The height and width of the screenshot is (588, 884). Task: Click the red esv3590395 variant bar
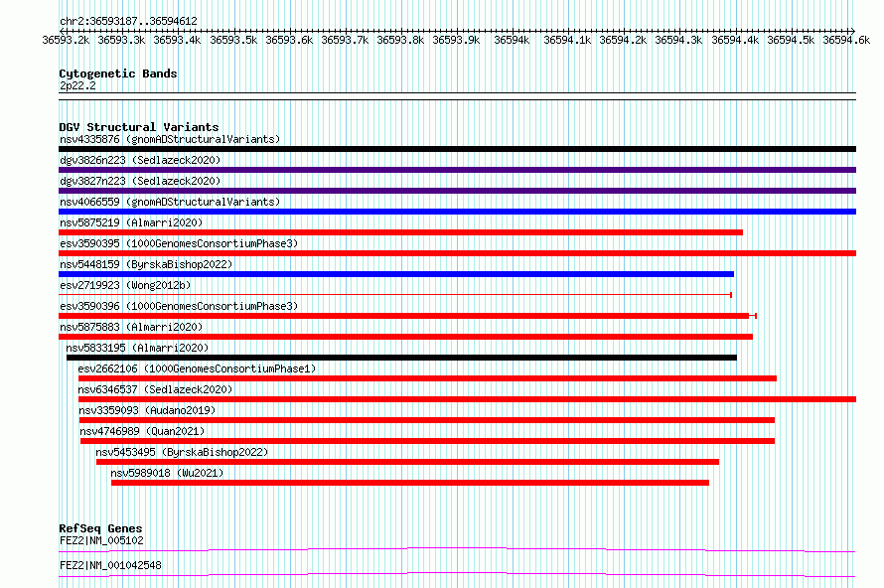coord(457,253)
